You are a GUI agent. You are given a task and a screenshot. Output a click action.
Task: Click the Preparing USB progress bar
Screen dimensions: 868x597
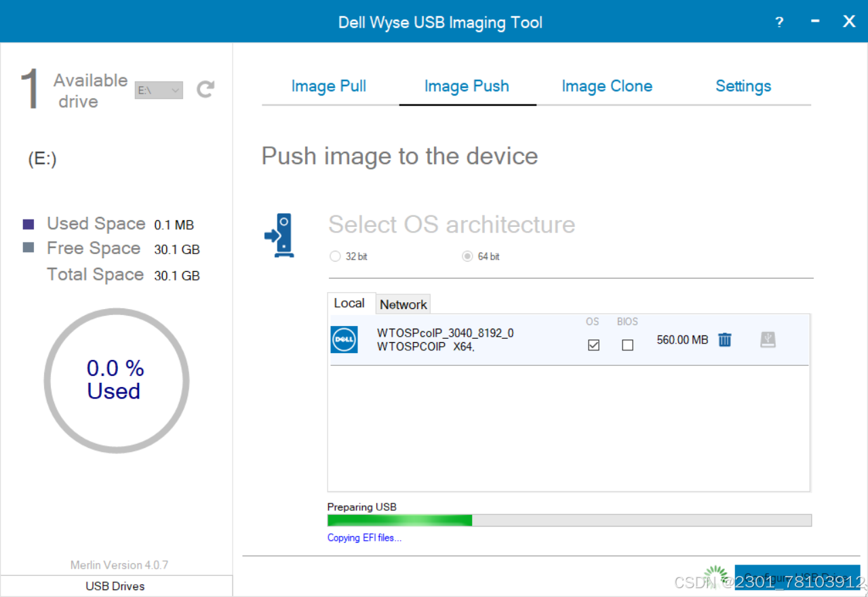pyautogui.click(x=570, y=520)
